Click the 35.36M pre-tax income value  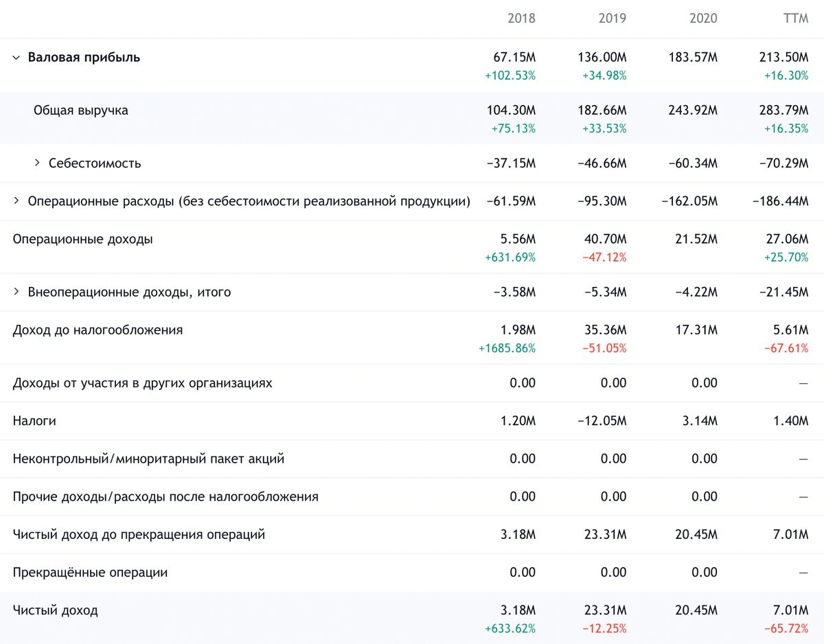(606, 330)
